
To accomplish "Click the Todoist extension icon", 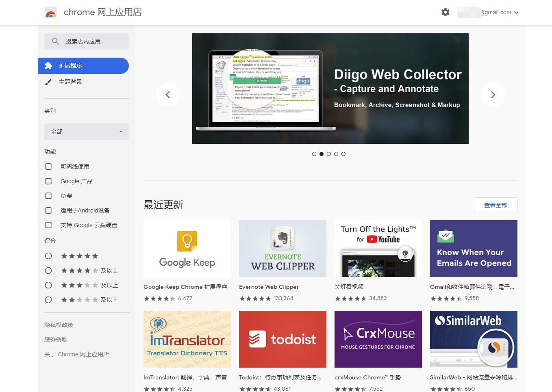I will [282, 339].
